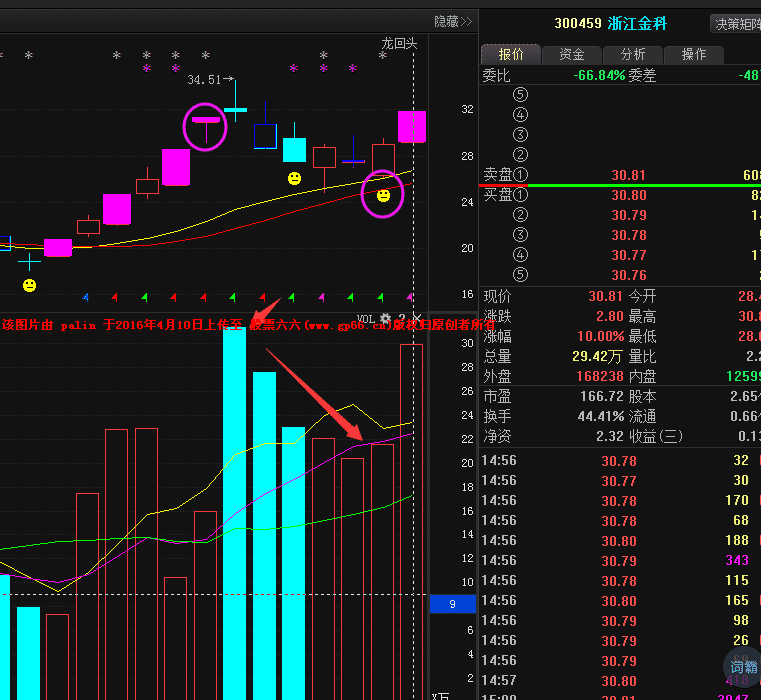Click stock name 浙江金科 in header
The height and width of the screenshot is (700, 761).
pyautogui.click(x=639, y=23)
